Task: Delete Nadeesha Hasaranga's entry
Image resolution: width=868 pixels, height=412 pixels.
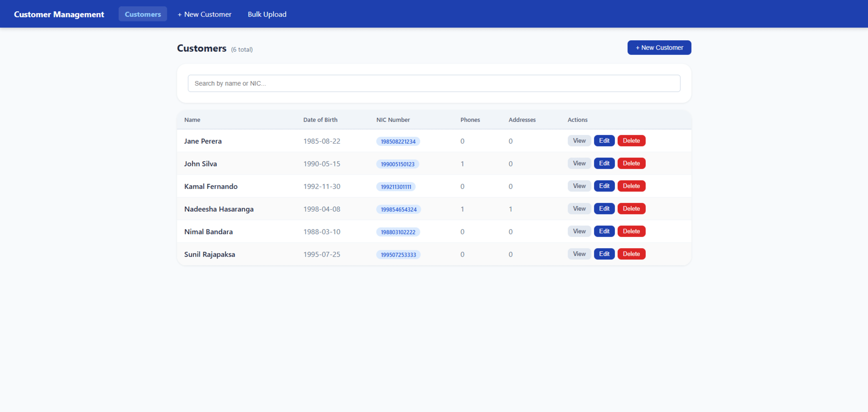Action: click(x=631, y=208)
